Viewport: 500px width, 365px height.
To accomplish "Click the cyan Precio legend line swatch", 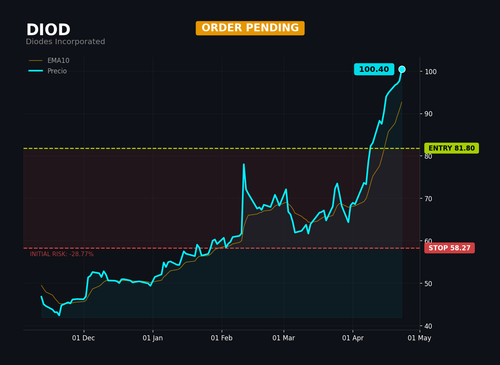I will tap(36, 71).
